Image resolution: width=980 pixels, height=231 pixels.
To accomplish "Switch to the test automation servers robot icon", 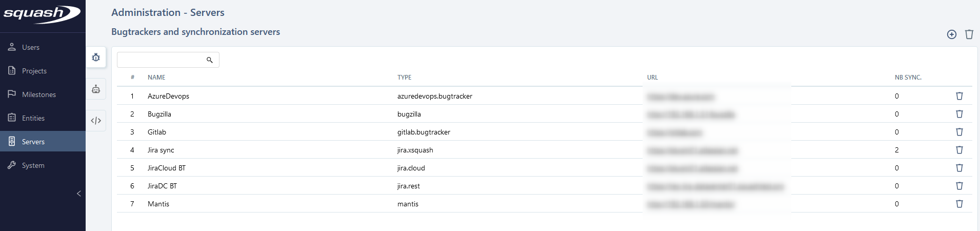I will click(x=96, y=89).
